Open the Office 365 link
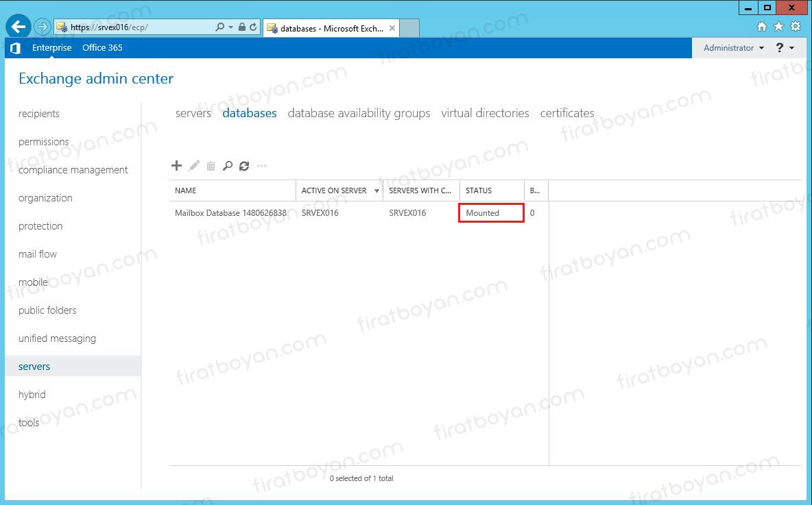812x505 pixels. (x=103, y=47)
